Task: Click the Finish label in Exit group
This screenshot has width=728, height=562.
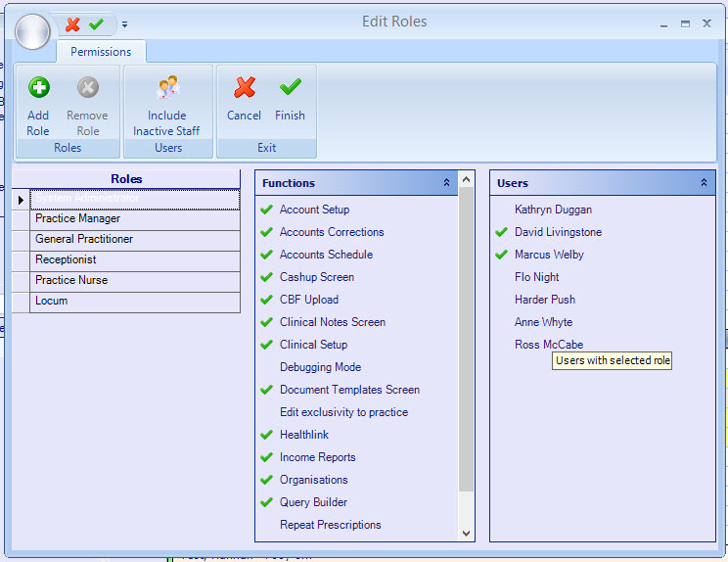Action: (290, 116)
